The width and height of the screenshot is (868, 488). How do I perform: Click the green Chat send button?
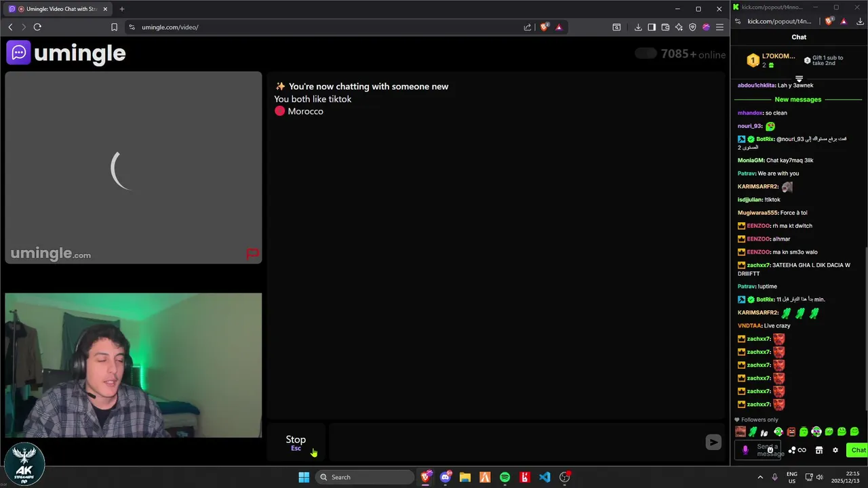click(858, 450)
